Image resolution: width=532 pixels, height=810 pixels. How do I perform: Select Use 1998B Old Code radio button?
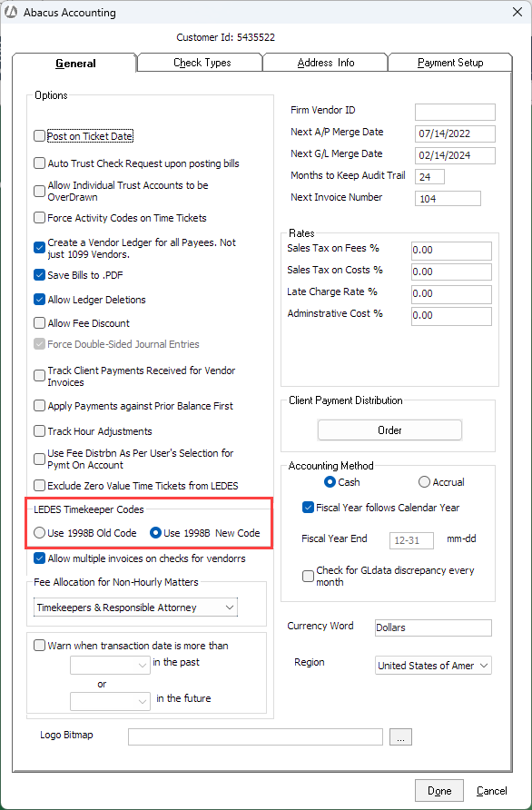pyautogui.click(x=39, y=533)
